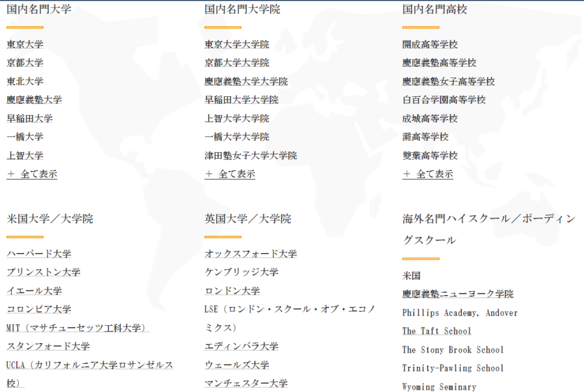Expand 全て表示 under 国内名門大学
Image resolution: width=584 pixels, height=392 pixels.
coord(32,174)
